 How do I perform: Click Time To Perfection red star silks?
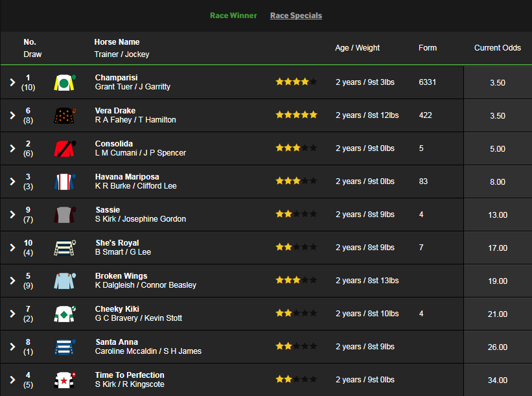coord(64,380)
